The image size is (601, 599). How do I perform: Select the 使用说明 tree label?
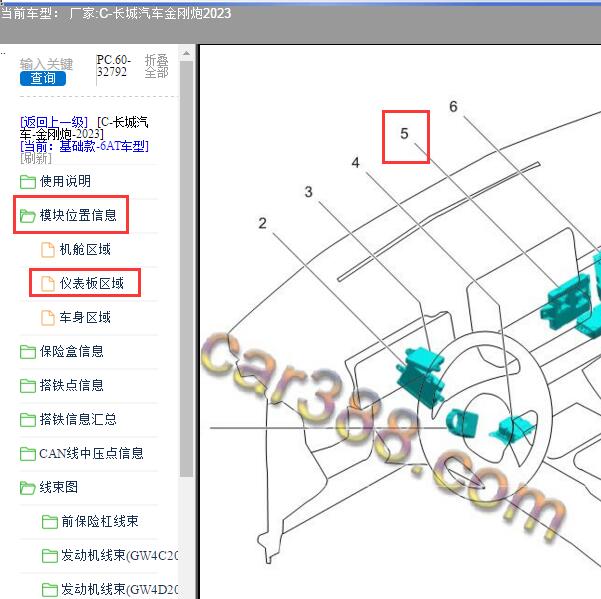point(65,181)
